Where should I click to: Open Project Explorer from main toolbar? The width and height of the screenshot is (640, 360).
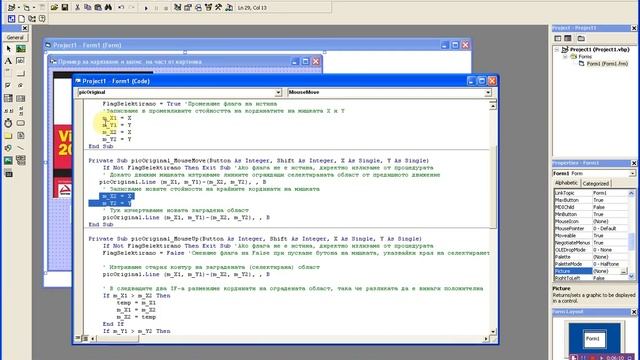pos(178,7)
